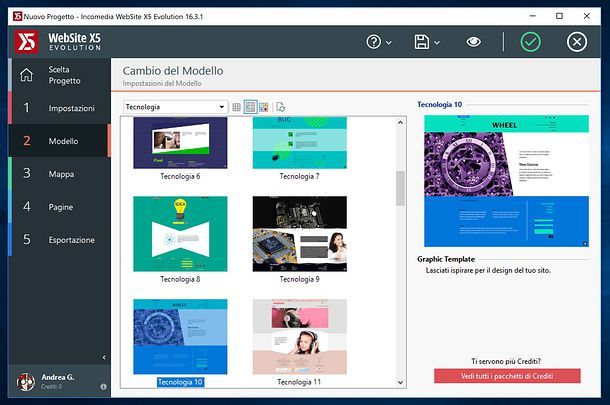Screen dimensions: 610x405
Task: Switch to large thumbnails view
Action: 264,107
